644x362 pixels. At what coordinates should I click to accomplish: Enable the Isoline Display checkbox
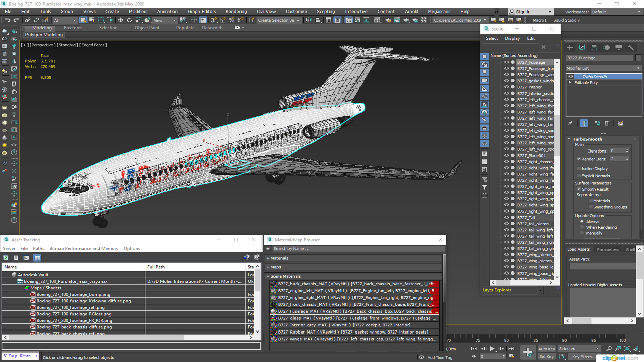pos(579,169)
